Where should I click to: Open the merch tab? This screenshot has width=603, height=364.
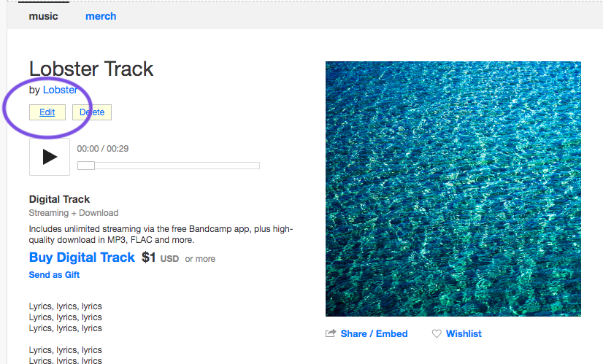pos(101,16)
